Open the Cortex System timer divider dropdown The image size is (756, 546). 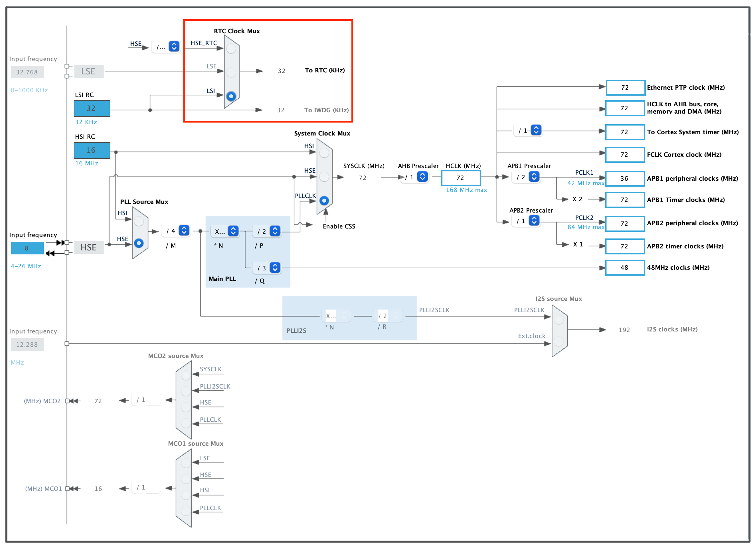tap(536, 130)
